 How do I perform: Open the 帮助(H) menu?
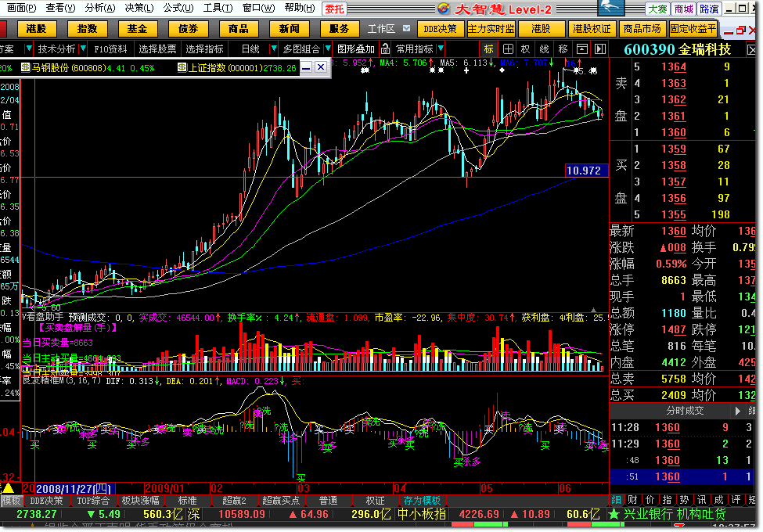(300, 9)
